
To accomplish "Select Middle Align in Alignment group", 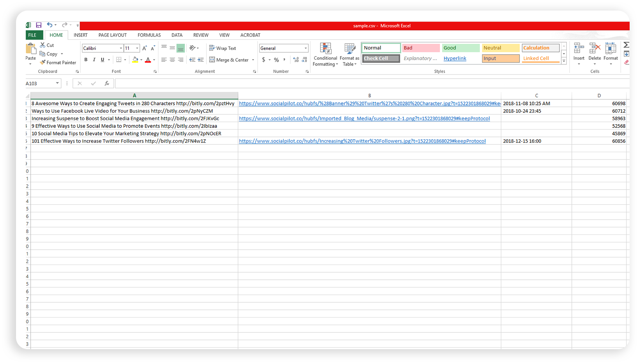I will tap(172, 48).
